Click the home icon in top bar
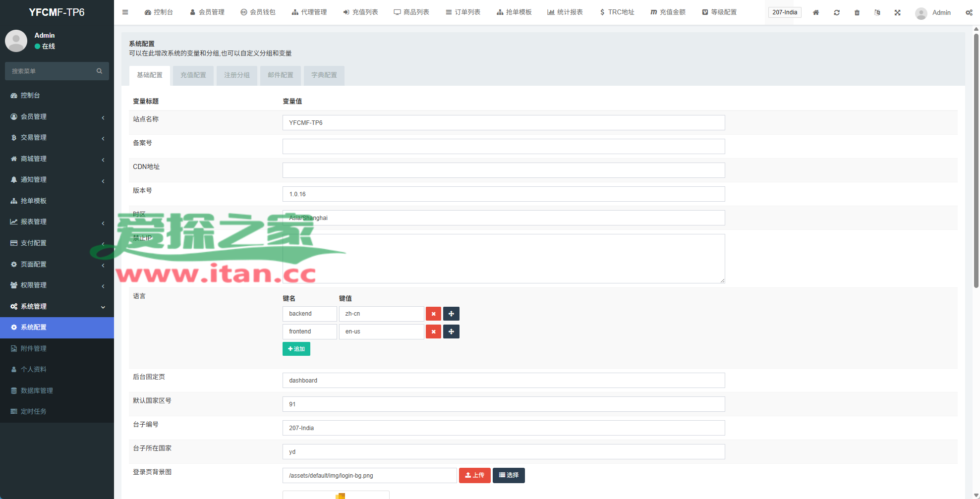 tap(815, 12)
